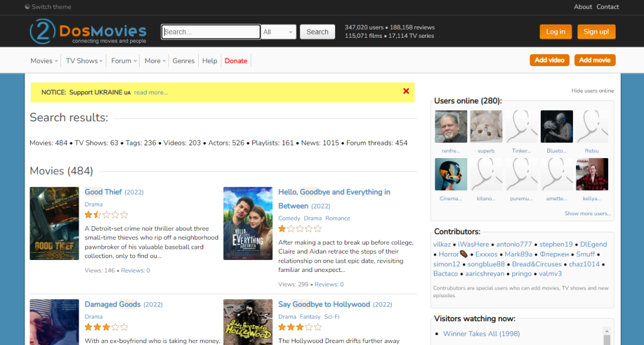
Task: Click Good Thief movie poster
Action: coord(54,223)
